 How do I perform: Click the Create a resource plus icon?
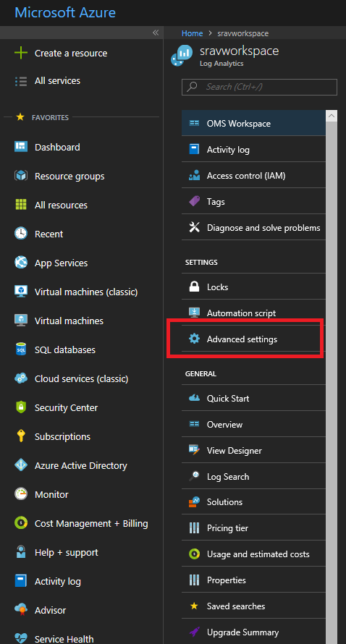20,53
